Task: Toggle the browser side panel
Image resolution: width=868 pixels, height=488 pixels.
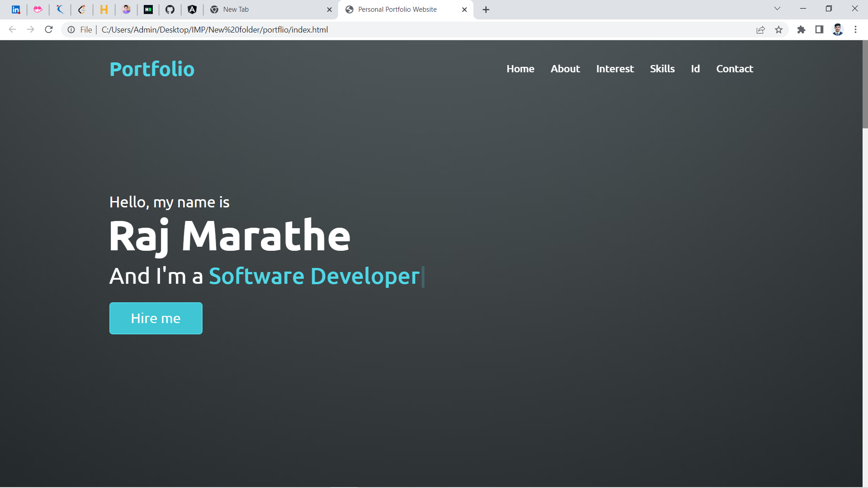Action: [x=819, y=30]
